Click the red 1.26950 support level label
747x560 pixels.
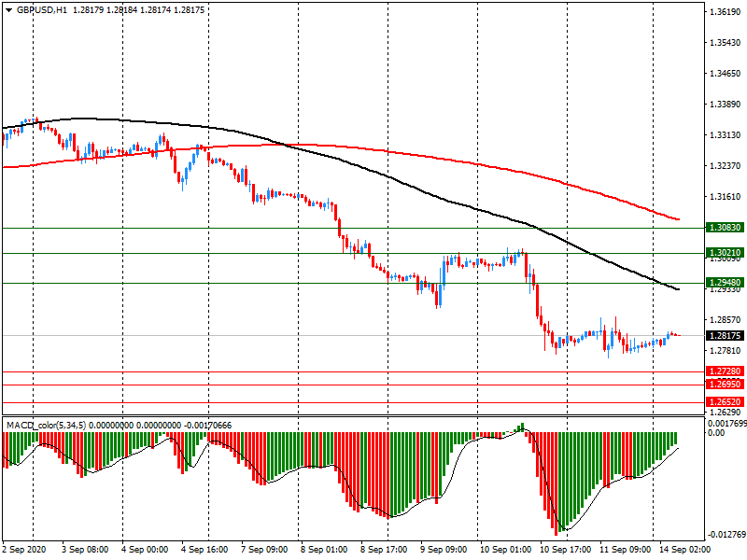(x=725, y=385)
